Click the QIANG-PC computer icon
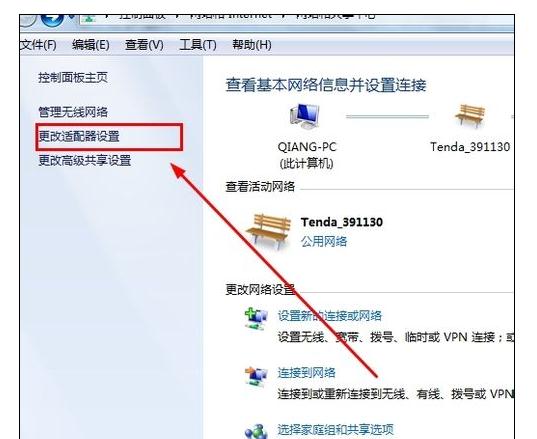 (x=304, y=117)
